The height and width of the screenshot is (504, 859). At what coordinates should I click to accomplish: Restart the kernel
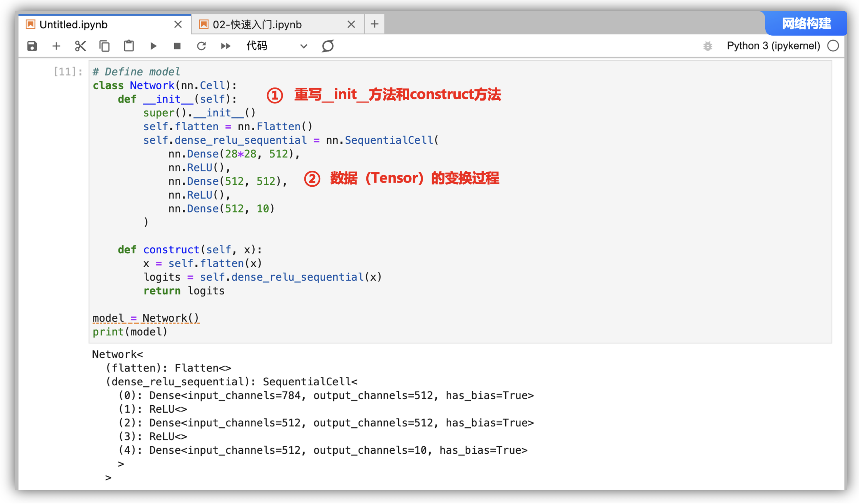pos(202,46)
